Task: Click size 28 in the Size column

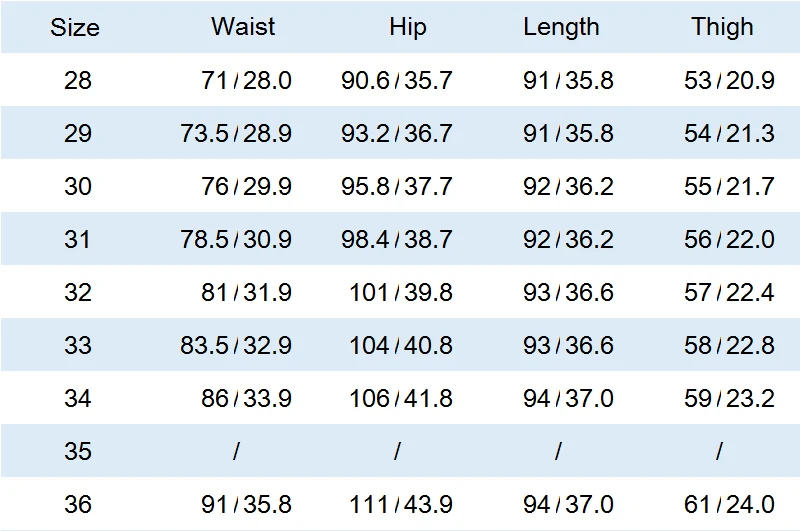Action: (x=77, y=80)
